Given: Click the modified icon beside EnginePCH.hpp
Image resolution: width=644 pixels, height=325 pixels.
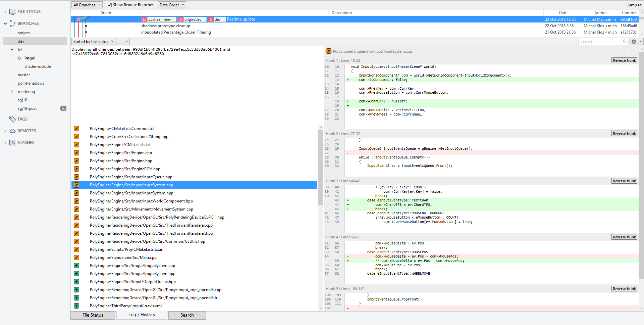Looking at the screenshot, I should [76, 169].
